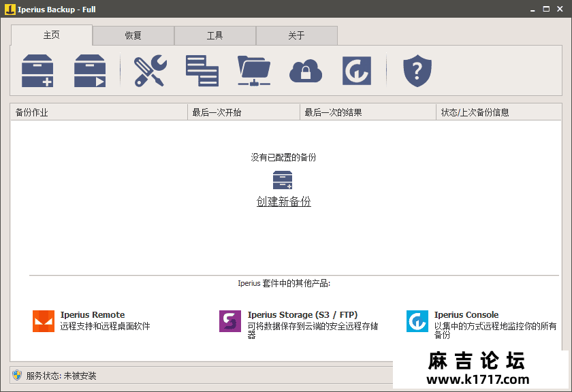Viewport: 572px width, 392px height.
Task: Click the cloud lock accounts icon
Action: tap(306, 71)
